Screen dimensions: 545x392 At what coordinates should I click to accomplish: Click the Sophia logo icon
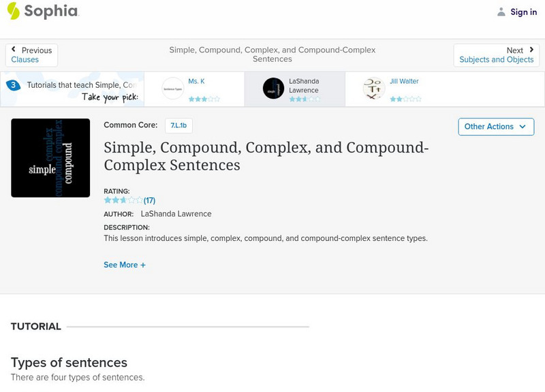coord(14,11)
